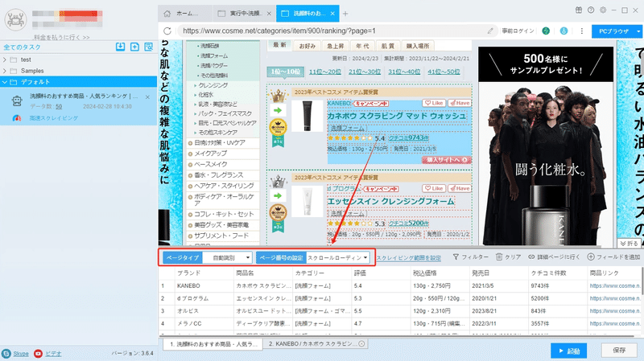Click the robot icon of the task entry
The height and width of the screenshot is (361, 644).
[17, 101]
